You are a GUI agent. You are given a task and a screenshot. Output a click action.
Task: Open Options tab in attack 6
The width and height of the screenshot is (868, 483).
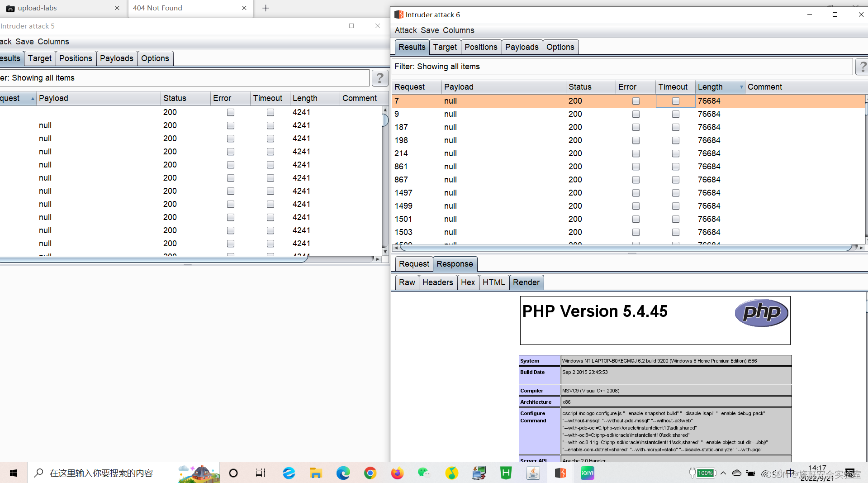coord(560,47)
